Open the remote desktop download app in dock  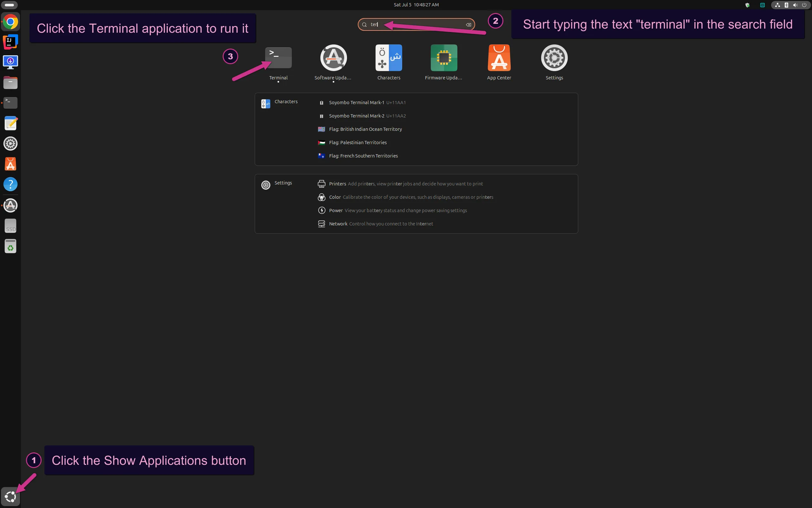tap(10, 62)
